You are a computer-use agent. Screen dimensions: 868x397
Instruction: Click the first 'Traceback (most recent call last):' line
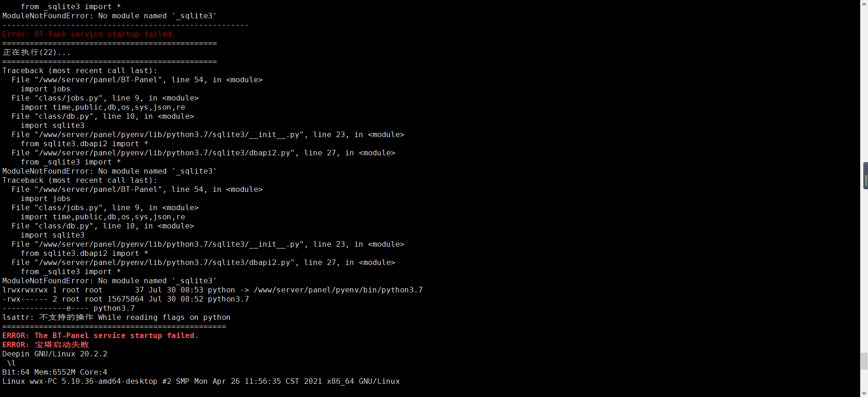click(80, 71)
